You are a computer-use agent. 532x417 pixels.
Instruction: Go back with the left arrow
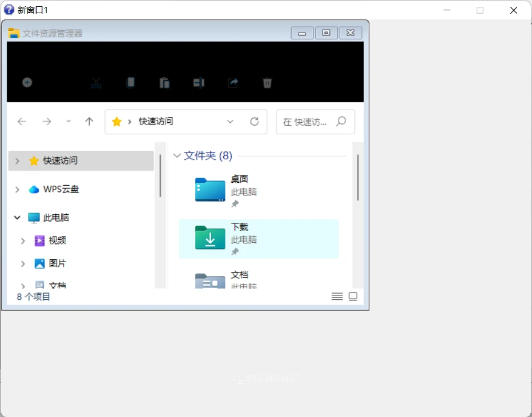[x=22, y=122]
